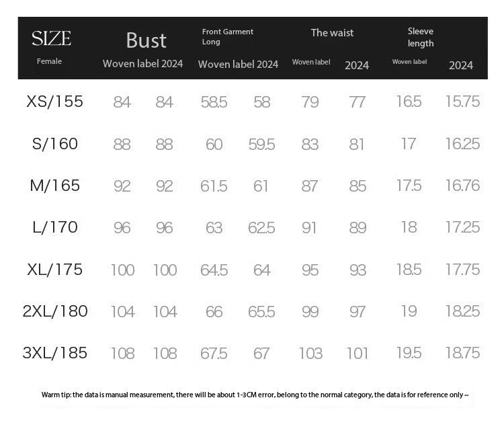The width and height of the screenshot is (504, 443).
Task: Click the Female label under SIZE
Action: pyautogui.click(x=49, y=61)
